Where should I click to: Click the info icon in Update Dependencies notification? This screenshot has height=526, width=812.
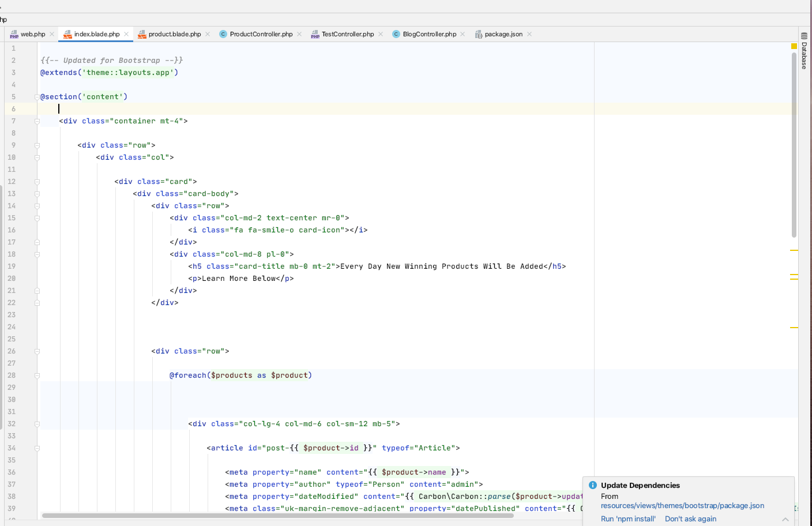click(593, 485)
